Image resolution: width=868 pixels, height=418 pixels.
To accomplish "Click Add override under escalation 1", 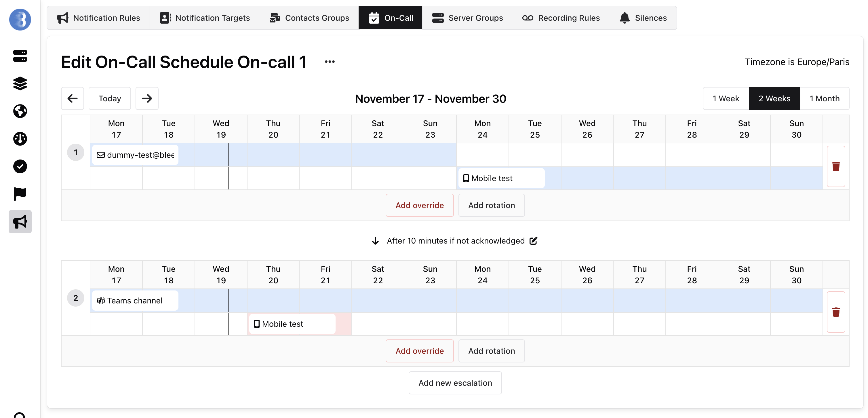I will point(419,205).
